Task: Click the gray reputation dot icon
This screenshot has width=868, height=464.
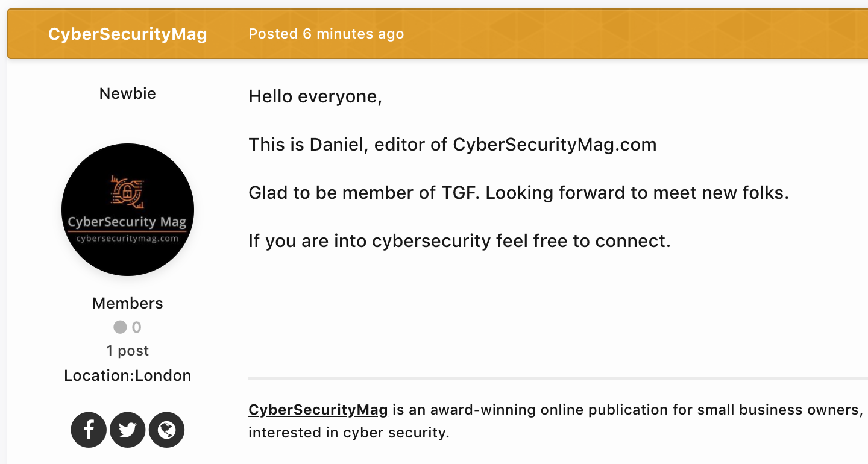Action: click(x=120, y=327)
